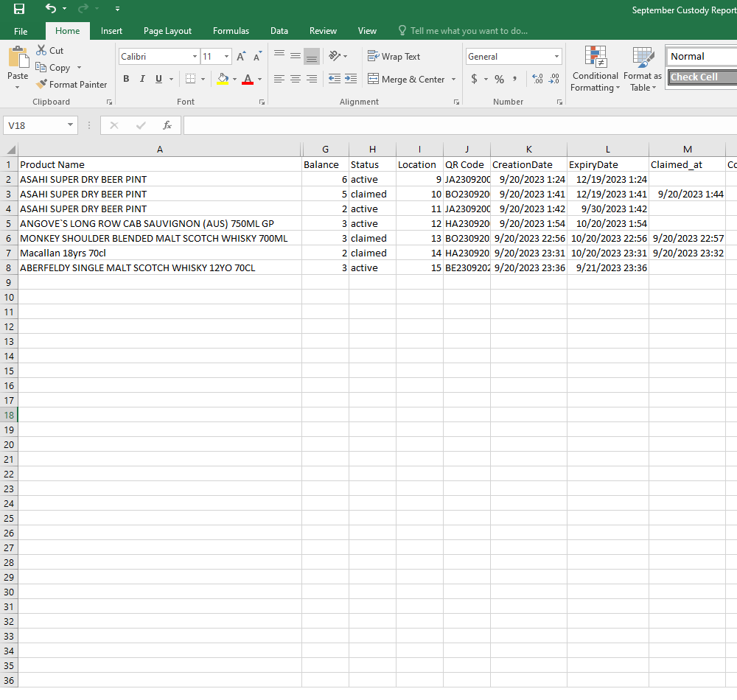Switch to the Formulas tab

(x=231, y=31)
